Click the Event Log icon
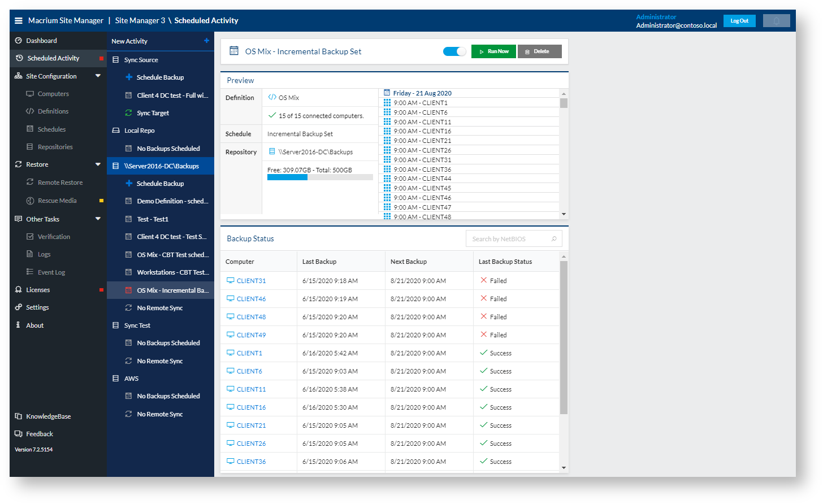This screenshot has height=504, width=823. coord(30,272)
